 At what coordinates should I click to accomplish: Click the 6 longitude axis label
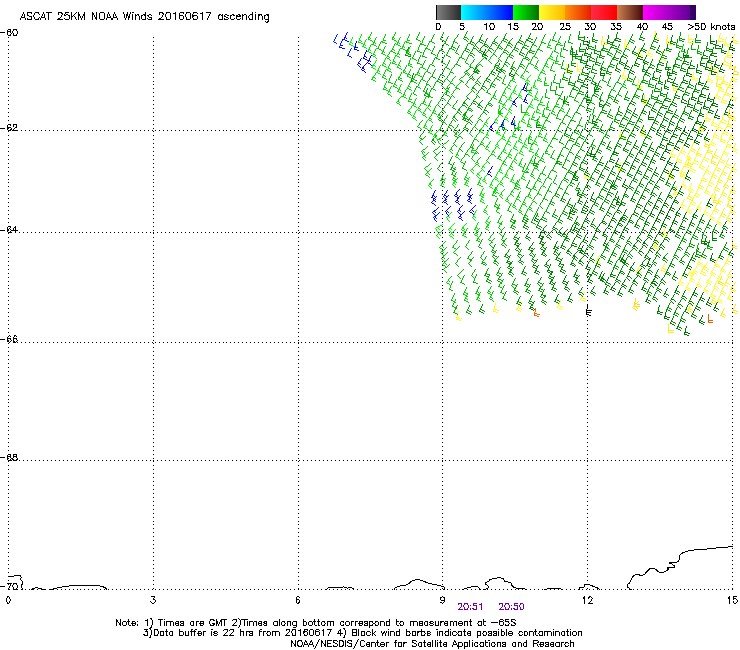(x=298, y=600)
